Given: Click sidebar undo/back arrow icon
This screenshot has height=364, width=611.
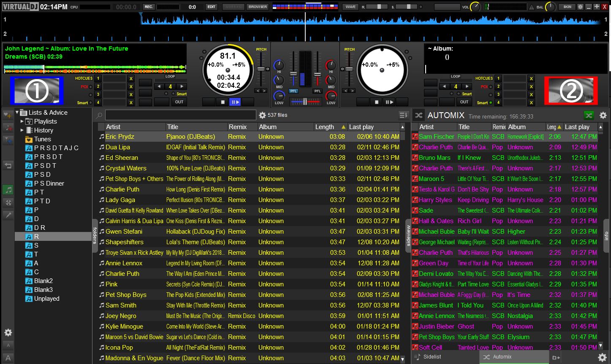Looking at the screenshot, I should point(8,165).
